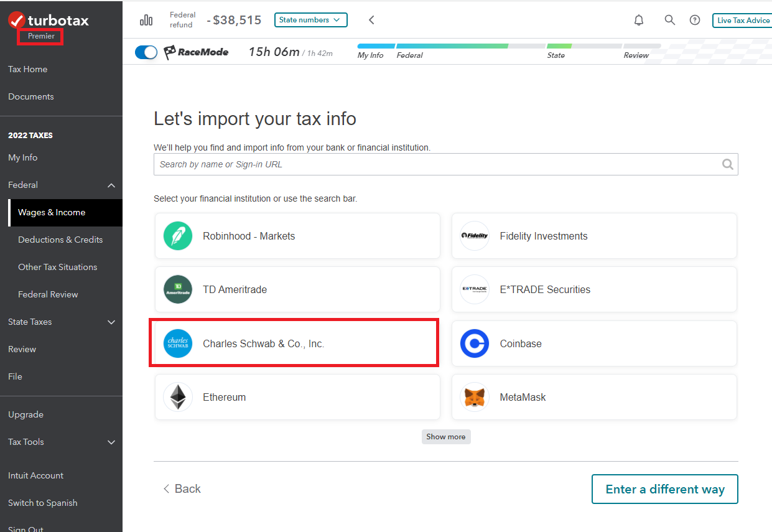The height and width of the screenshot is (532, 772).
Task: Click the Federal refund amount -$38,515
Action: point(234,20)
